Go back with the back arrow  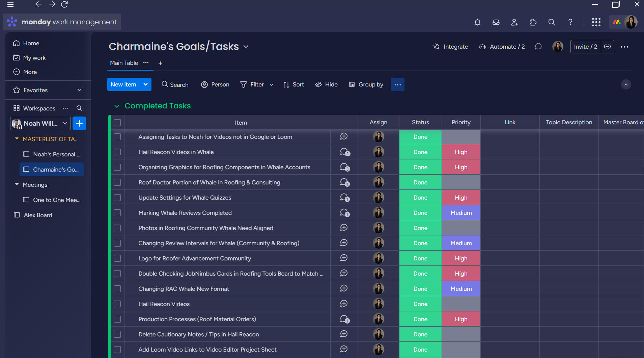(x=39, y=4)
